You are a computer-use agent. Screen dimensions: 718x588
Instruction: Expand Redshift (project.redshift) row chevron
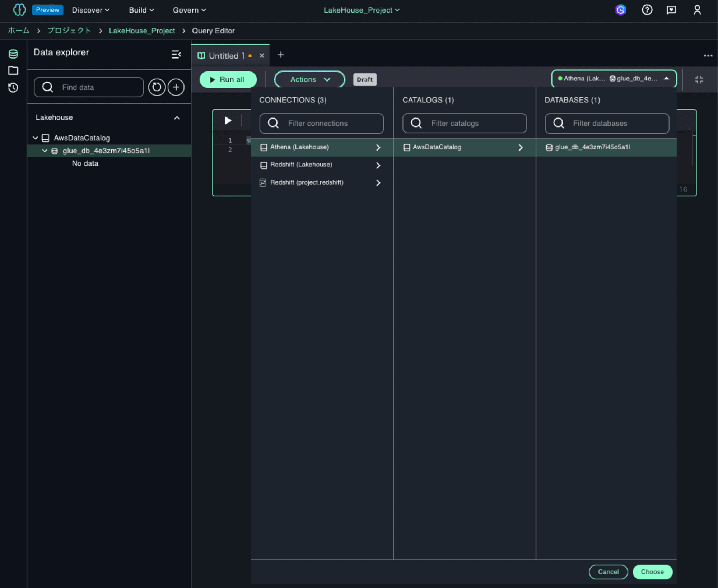pos(378,183)
